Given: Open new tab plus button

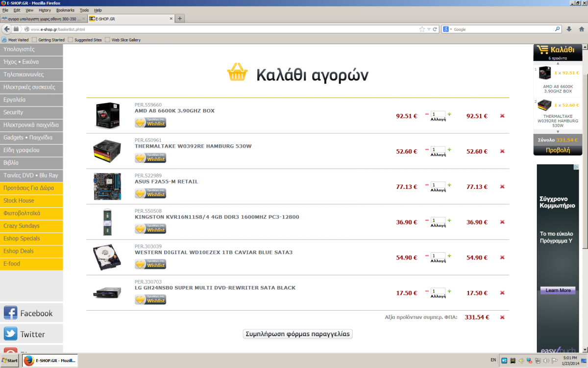Looking at the screenshot, I should 180,19.
